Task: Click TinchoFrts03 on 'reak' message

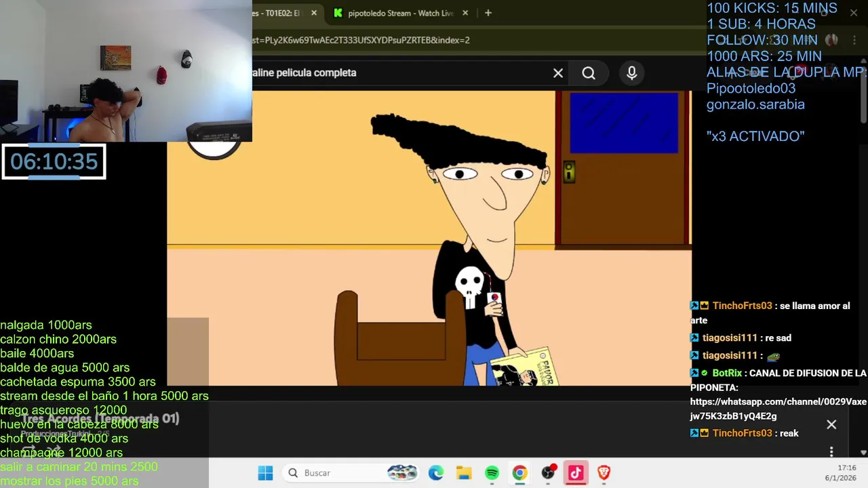Action: (x=742, y=433)
